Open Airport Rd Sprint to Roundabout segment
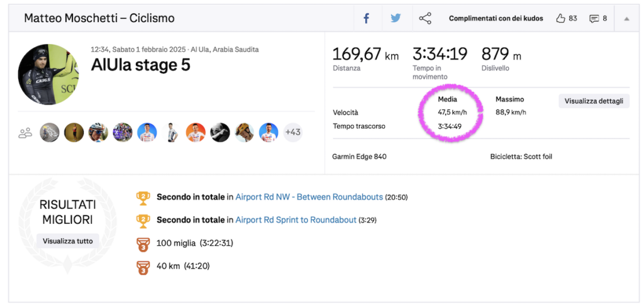This screenshot has width=644, height=308. (x=296, y=220)
